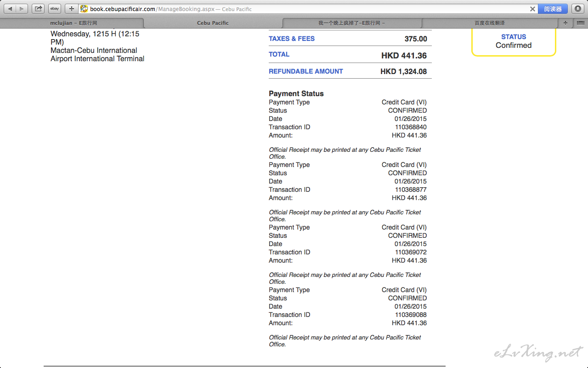Click the STATUS heading in yellow box
Screen dimensions: 588x368
(x=514, y=37)
